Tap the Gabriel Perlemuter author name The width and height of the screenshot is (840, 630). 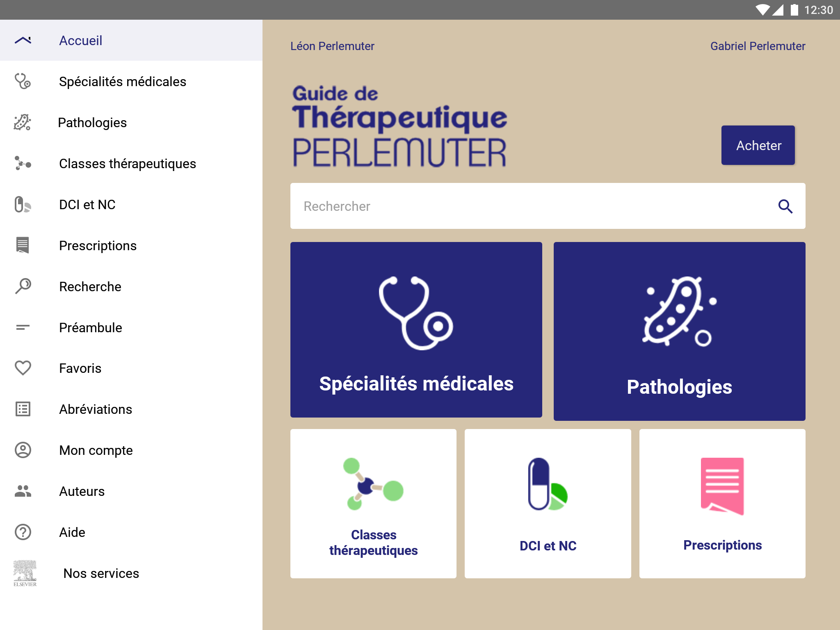(758, 46)
